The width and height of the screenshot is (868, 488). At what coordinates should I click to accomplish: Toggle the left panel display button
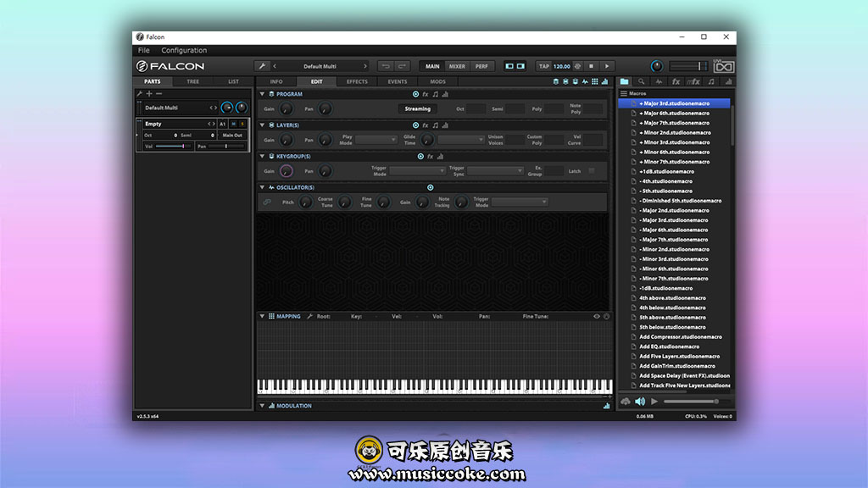pos(509,66)
